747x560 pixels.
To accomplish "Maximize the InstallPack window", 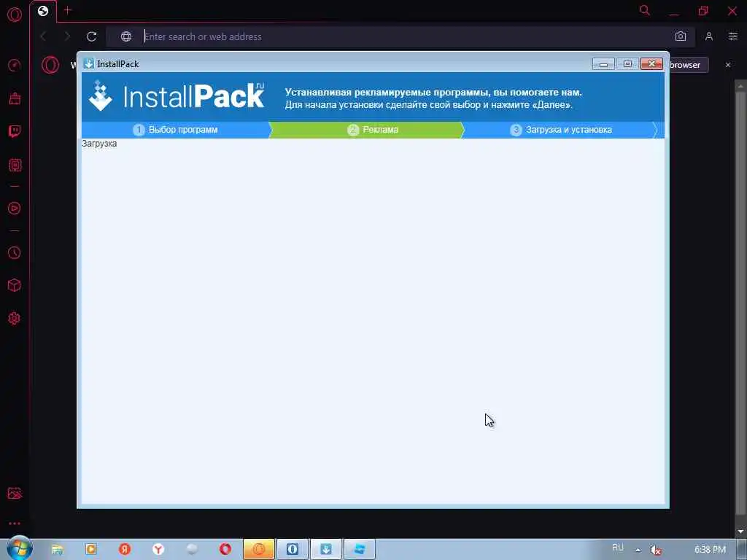I will 627,64.
